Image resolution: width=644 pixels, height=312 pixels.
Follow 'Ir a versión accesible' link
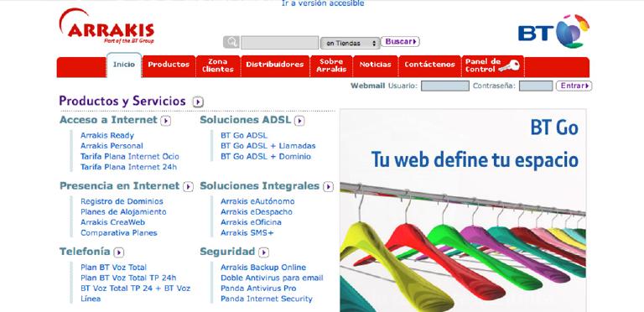click(x=323, y=3)
